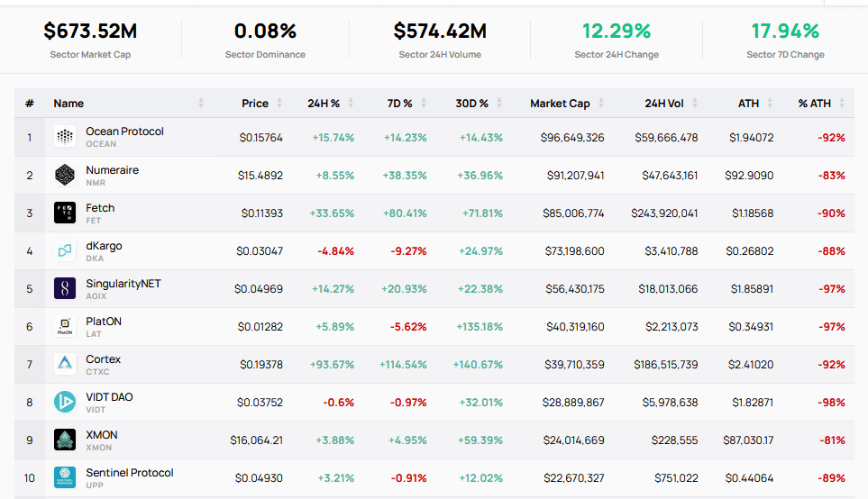Sort by Market Cap column arrows
The height and width of the screenshot is (499, 868).
pyautogui.click(x=601, y=103)
